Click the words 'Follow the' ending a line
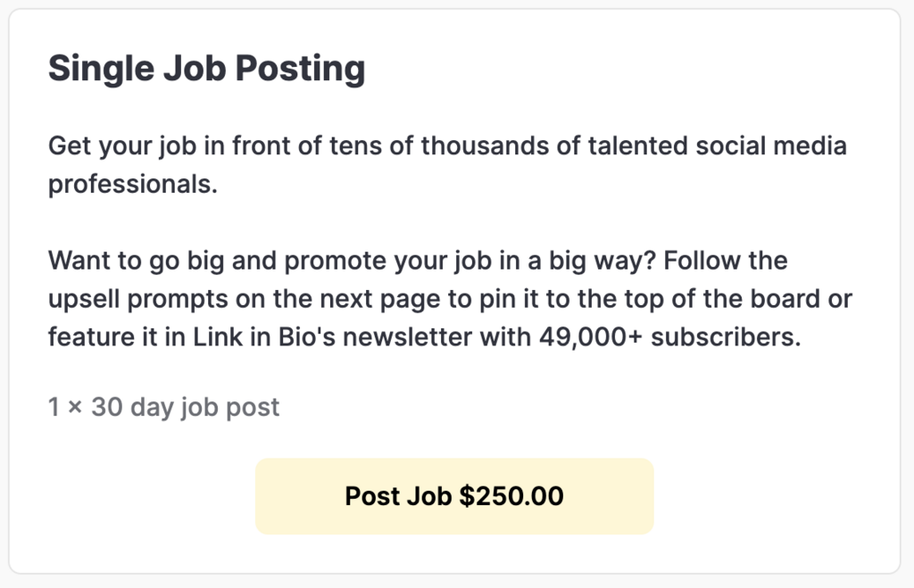The width and height of the screenshot is (914, 588). [x=725, y=261]
